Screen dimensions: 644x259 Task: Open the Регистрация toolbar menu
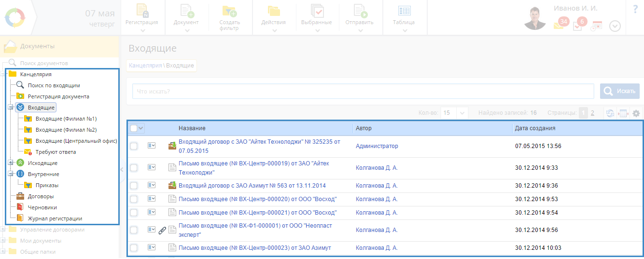point(141,17)
